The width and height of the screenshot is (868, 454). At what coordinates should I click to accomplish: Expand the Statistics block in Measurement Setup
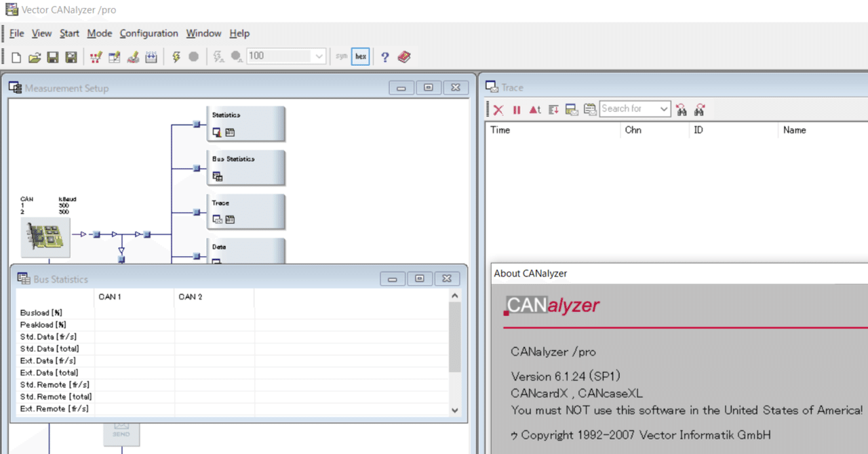[245, 123]
